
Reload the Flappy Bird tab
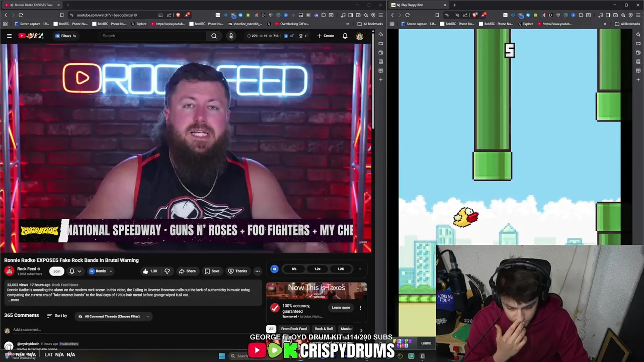(x=407, y=15)
